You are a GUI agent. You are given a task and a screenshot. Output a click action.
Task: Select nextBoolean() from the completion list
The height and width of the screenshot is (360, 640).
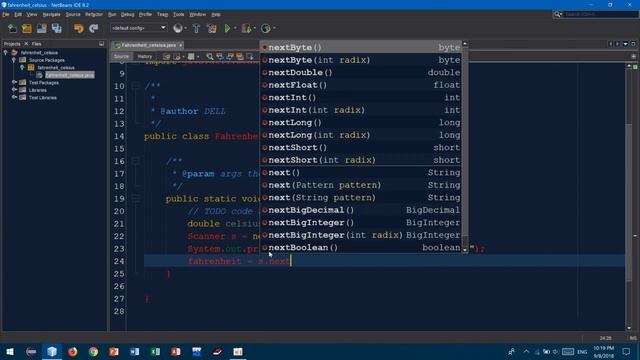tap(361, 248)
